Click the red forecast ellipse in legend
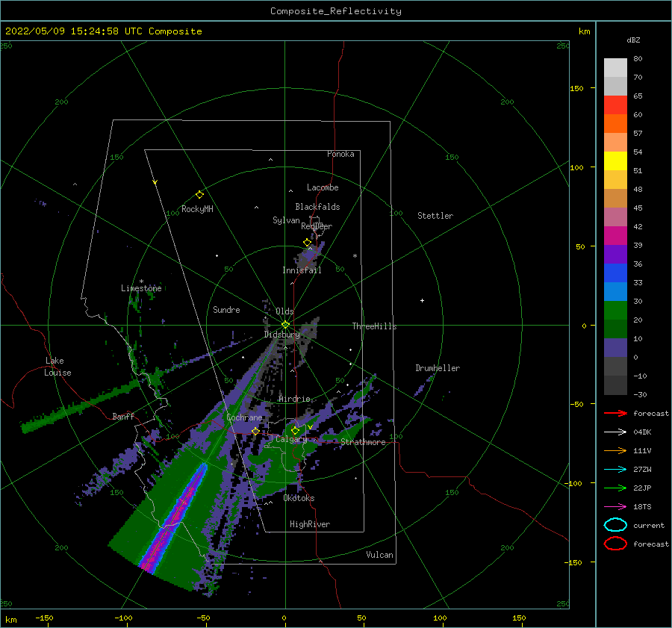The image size is (672, 628). coord(615,544)
